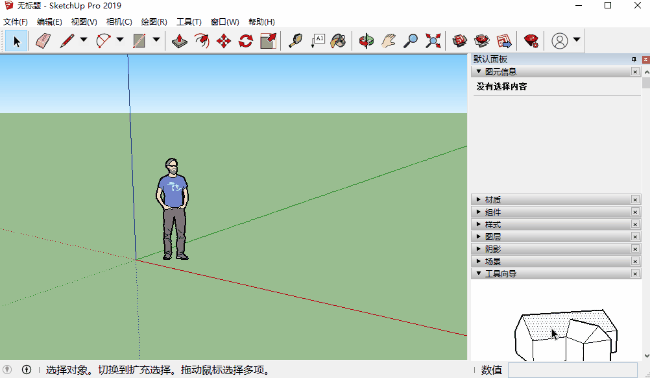This screenshot has height=378, width=650.
Task: Open line tools dropdown arrow
Action: point(84,40)
